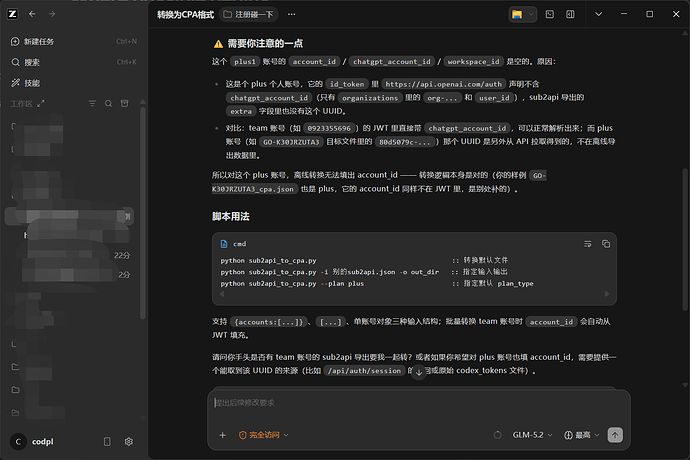Click the {accounts:[...]} inline code tag
The width and height of the screenshot is (690, 460).
point(268,322)
